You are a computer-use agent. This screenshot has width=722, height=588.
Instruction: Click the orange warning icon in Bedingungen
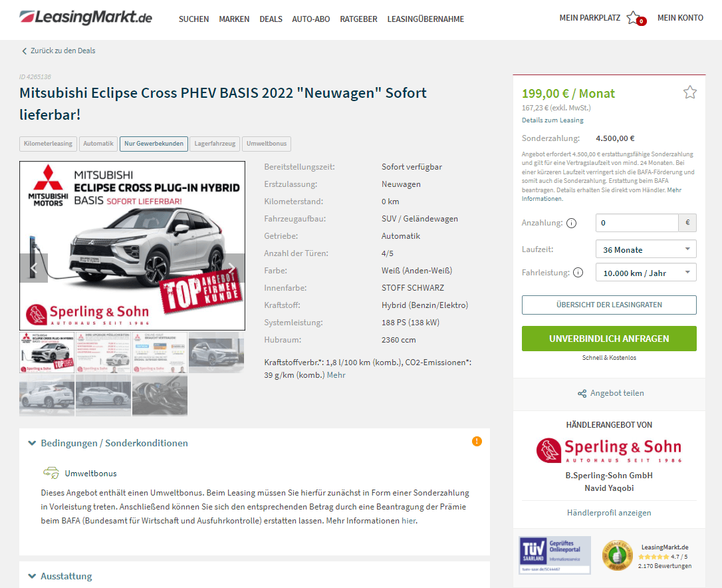477,442
